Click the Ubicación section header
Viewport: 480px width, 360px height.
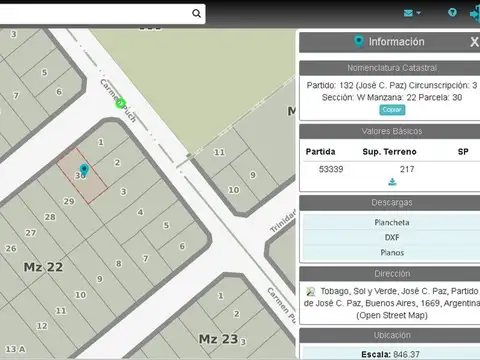coord(392,335)
